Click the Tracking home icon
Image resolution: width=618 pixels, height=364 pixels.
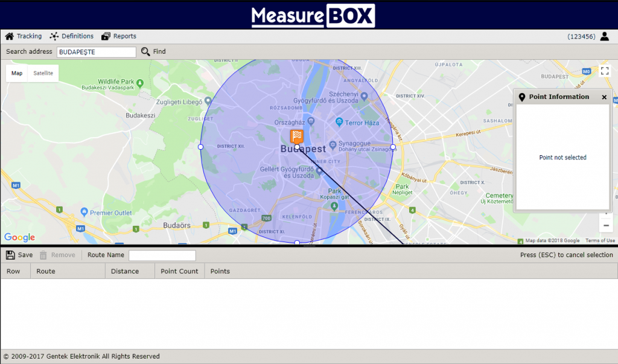click(9, 36)
